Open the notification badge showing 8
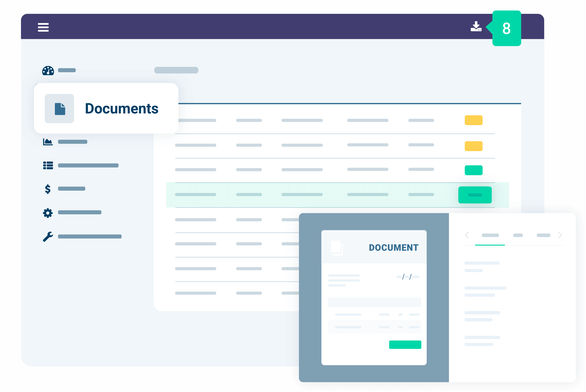The image size is (586, 392). (506, 28)
